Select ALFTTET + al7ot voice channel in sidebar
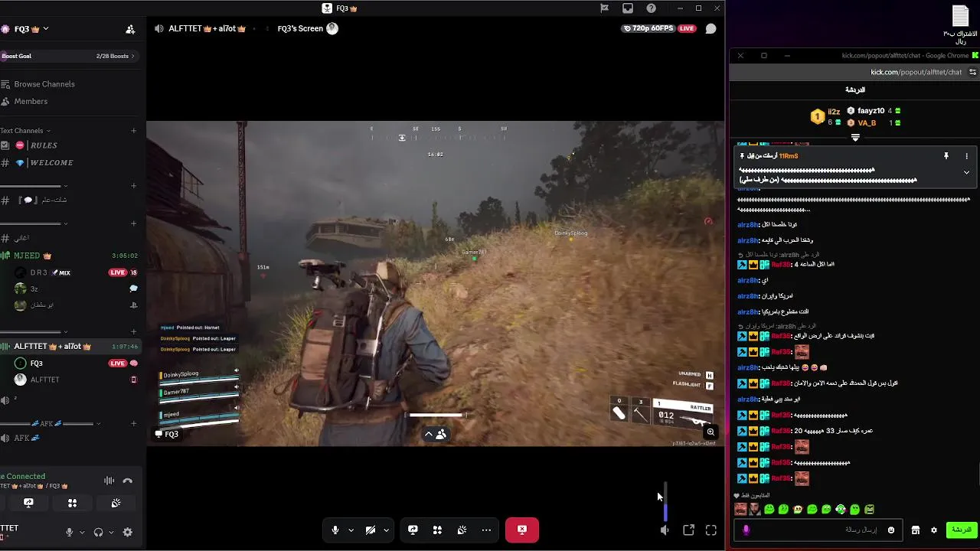980x551 pixels. pos(69,347)
